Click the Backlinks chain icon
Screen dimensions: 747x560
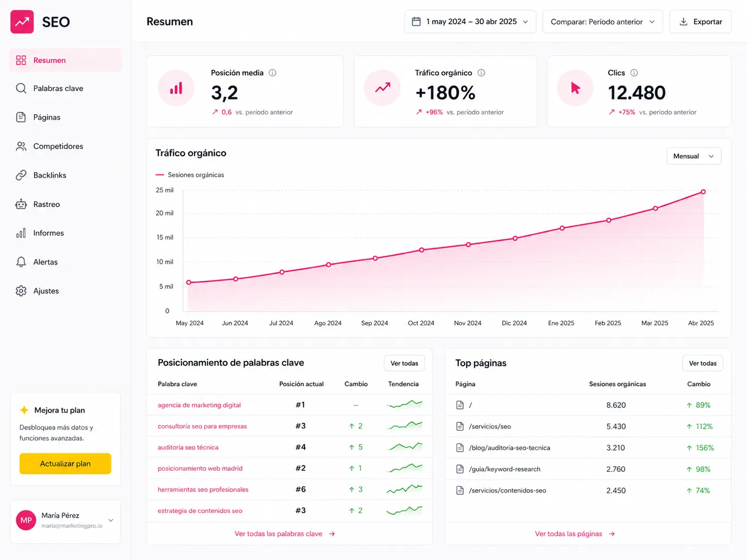(21, 175)
